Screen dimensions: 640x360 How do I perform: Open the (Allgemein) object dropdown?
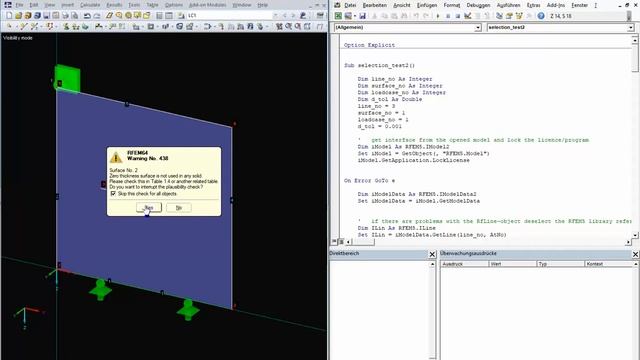pyautogui.click(x=478, y=27)
